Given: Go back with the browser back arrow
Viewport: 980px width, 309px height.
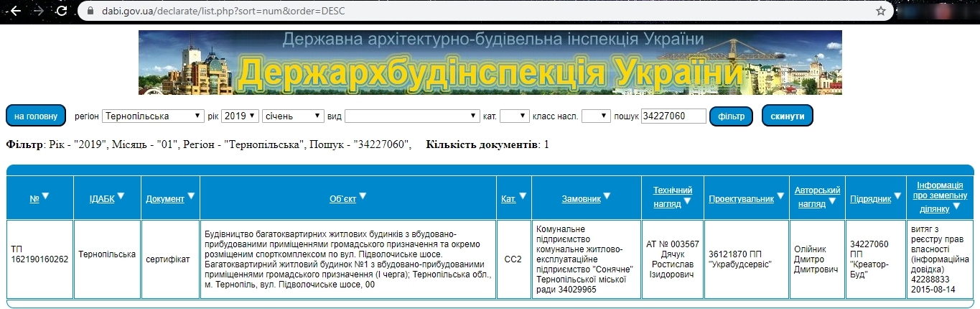Looking at the screenshot, I should pyautogui.click(x=15, y=11).
